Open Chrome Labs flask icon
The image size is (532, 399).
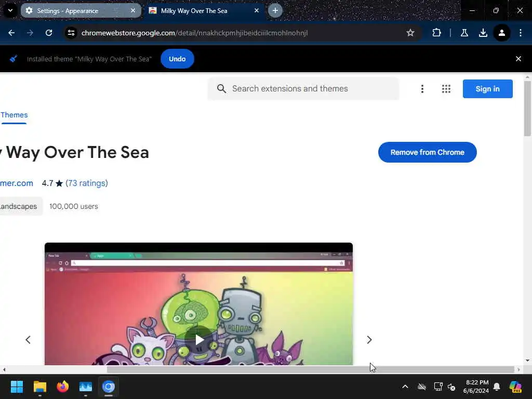tap(464, 33)
